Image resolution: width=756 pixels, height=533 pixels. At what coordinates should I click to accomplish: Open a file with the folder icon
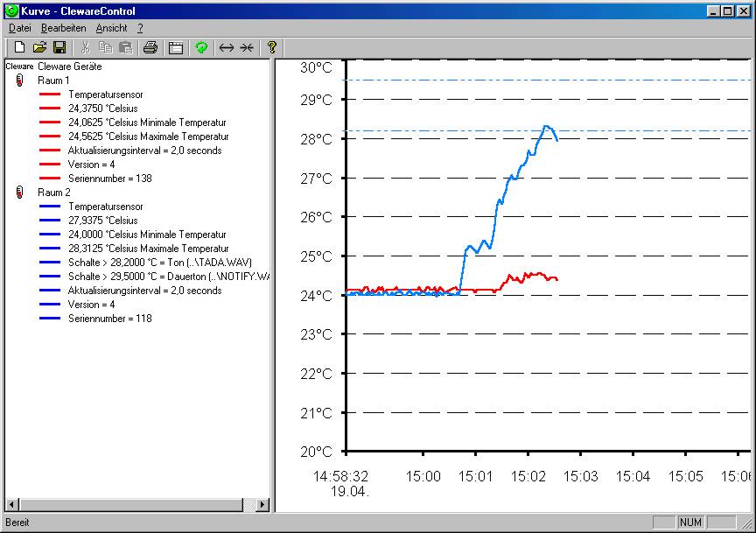coord(39,47)
